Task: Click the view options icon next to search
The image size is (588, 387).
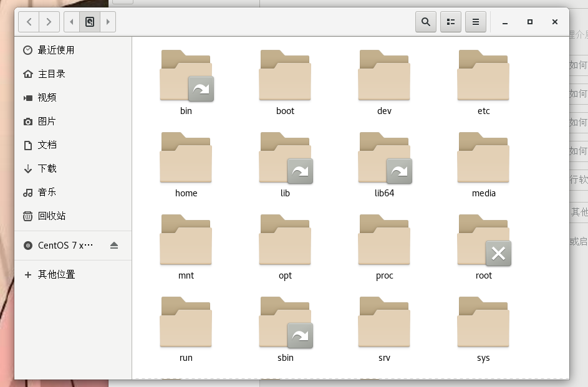Action: [451, 21]
